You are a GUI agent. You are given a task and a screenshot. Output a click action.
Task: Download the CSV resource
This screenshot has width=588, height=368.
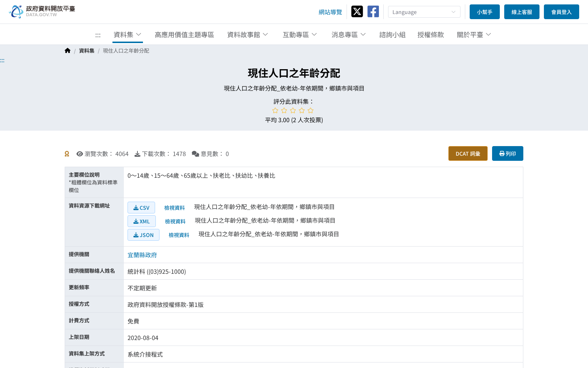(x=141, y=208)
